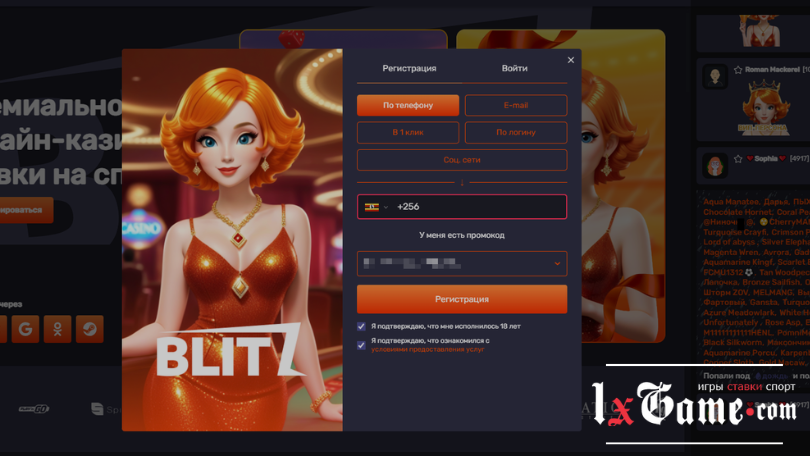Screen dimensions: 810x456
Task: Click the Google login icon
Action: [25, 329]
